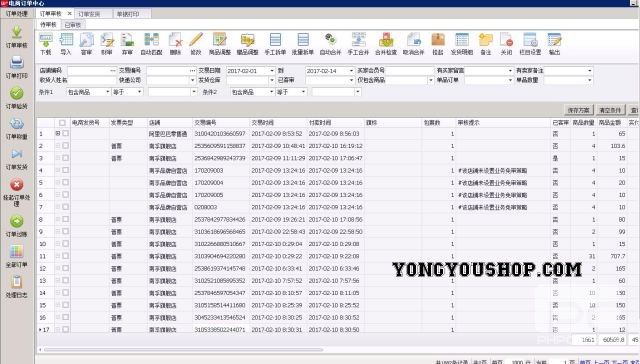
Task: Click the 修改 pencil edit icon
Action: 196,44
